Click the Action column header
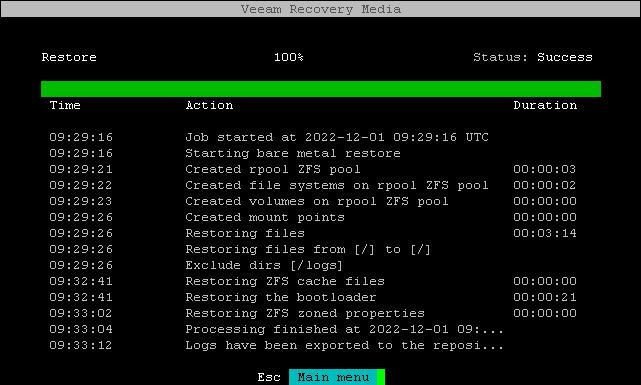Viewport: 641px width, 385px height. 209,105
